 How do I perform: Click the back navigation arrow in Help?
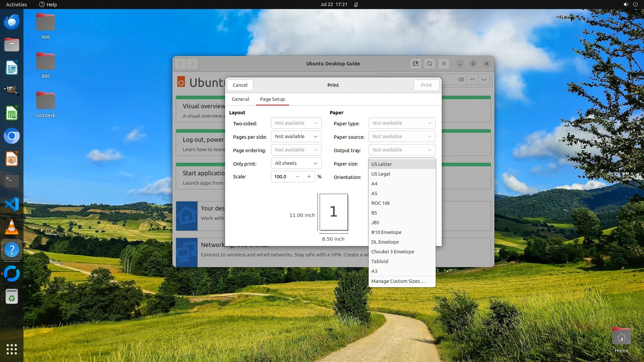click(180, 64)
